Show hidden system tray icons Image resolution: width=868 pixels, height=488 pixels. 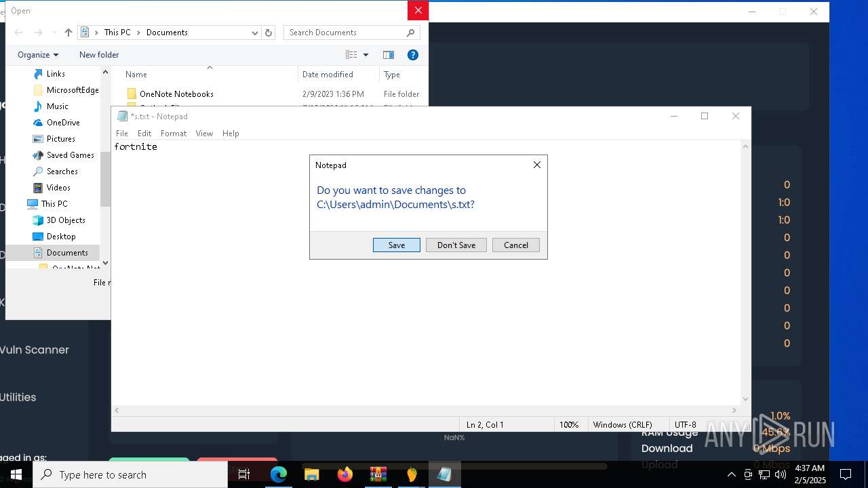coord(731,474)
